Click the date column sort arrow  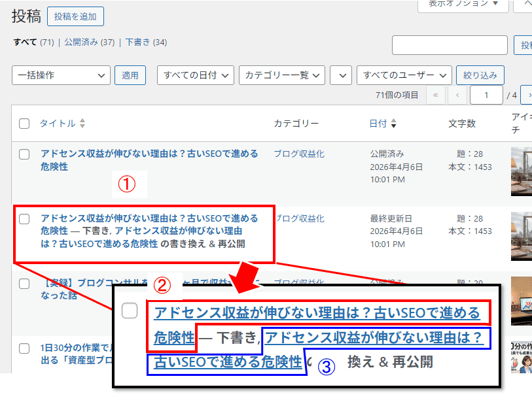click(x=393, y=124)
